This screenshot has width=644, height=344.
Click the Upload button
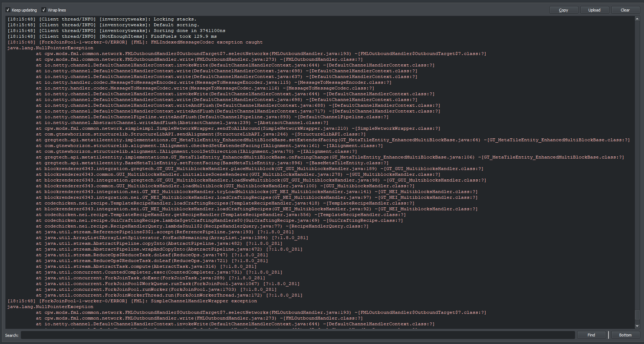594,10
